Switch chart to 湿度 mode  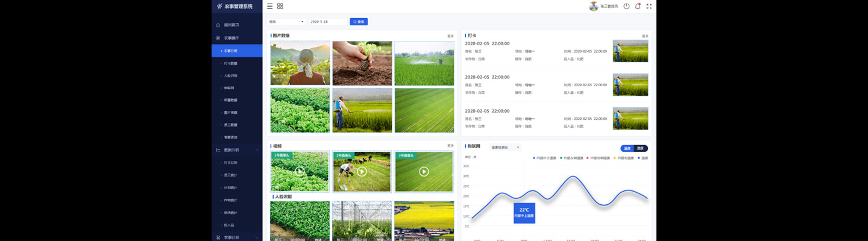(x=641, y=148)
